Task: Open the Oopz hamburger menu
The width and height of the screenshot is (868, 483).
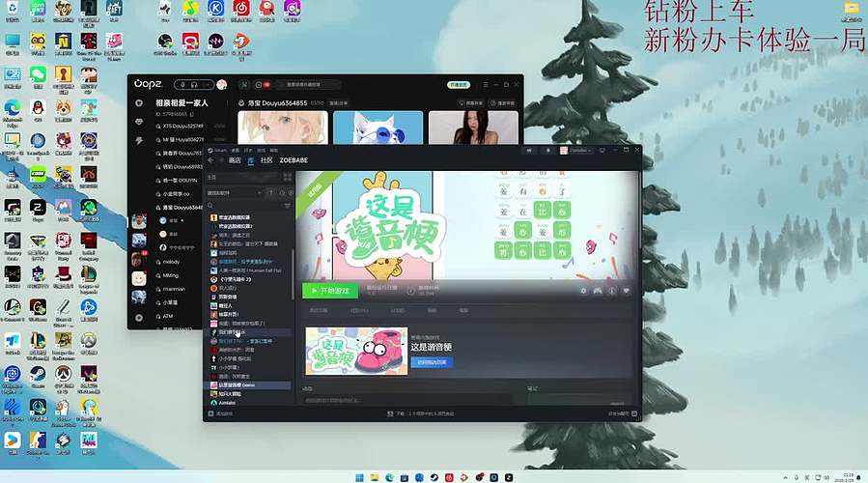Action: coord(486,85)
